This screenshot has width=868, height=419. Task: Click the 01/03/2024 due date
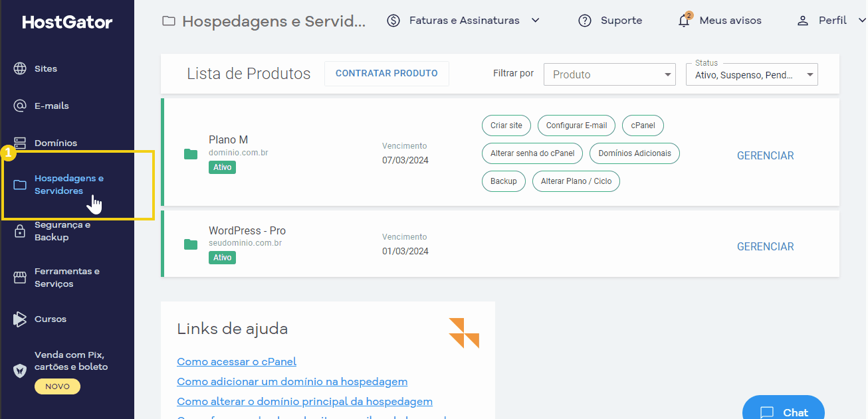pos(405,251)
